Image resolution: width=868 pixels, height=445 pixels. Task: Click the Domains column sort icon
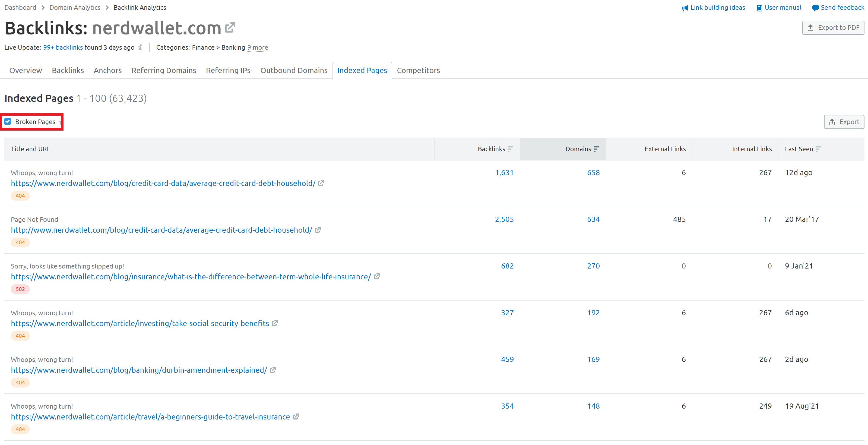tap(596, 149)
